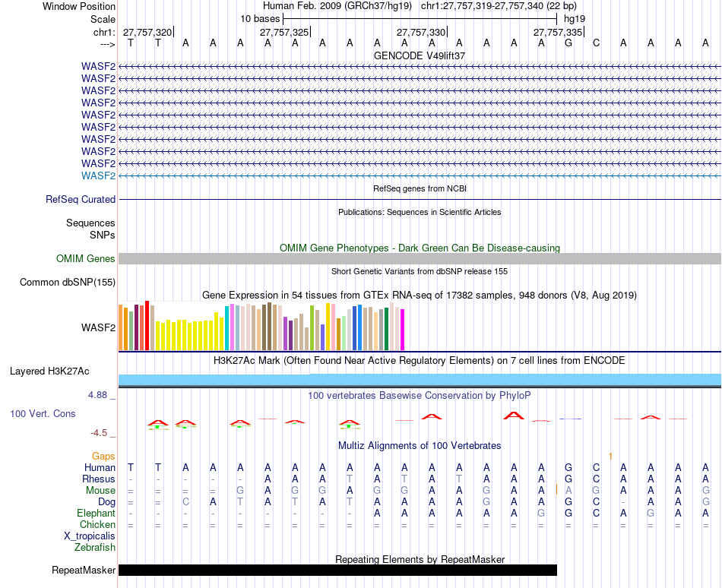Click the C base in the top reference sequence
The width and height of the screenshot is (722, 588).
(596, 43)
